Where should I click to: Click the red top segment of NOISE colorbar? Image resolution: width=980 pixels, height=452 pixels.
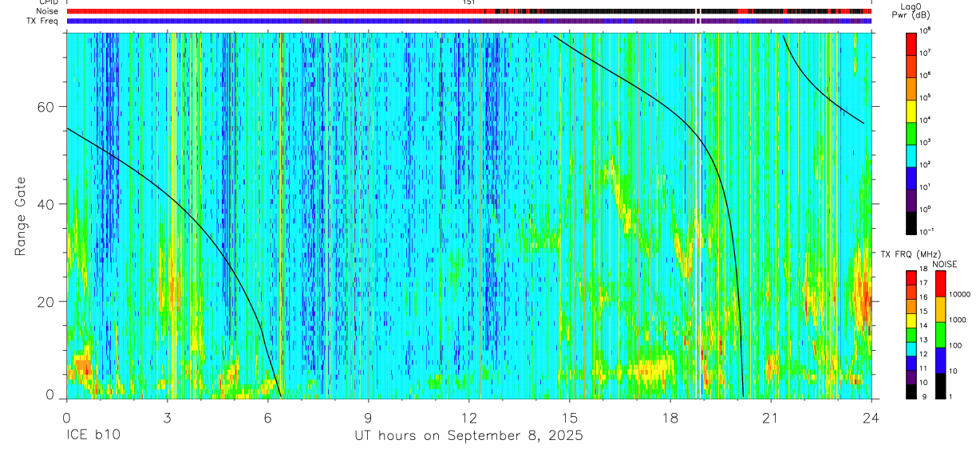coord(940,284)
